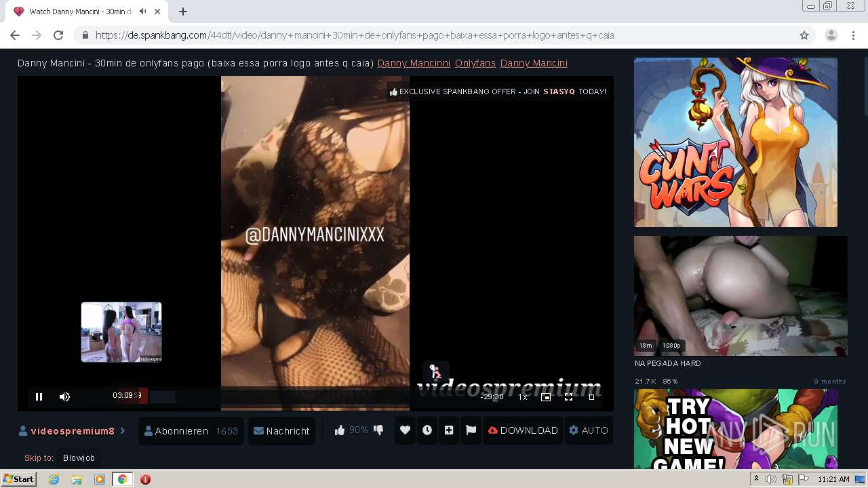Launch Windows Media Player from taskbar

tap(100, 479)
